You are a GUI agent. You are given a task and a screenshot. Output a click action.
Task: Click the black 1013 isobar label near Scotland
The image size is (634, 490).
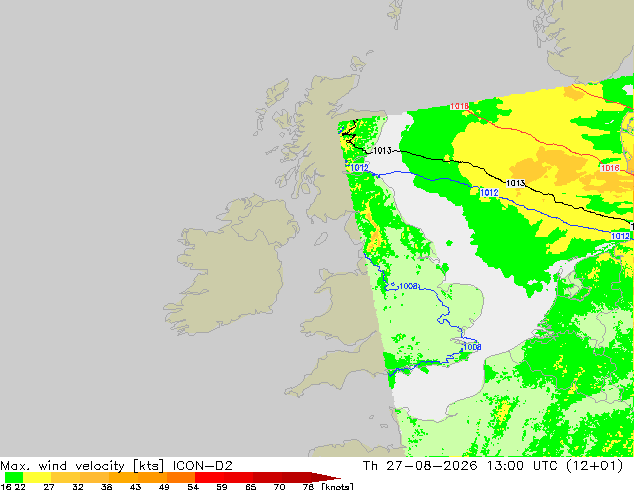[x=382, y=151]
